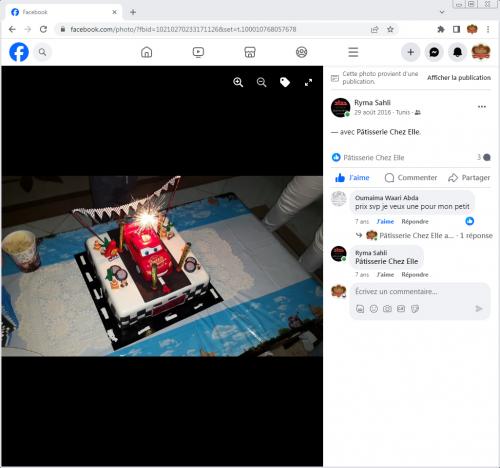Open the sticker picker in comment box
The image size is (500, 468).
tap(415, 309)
